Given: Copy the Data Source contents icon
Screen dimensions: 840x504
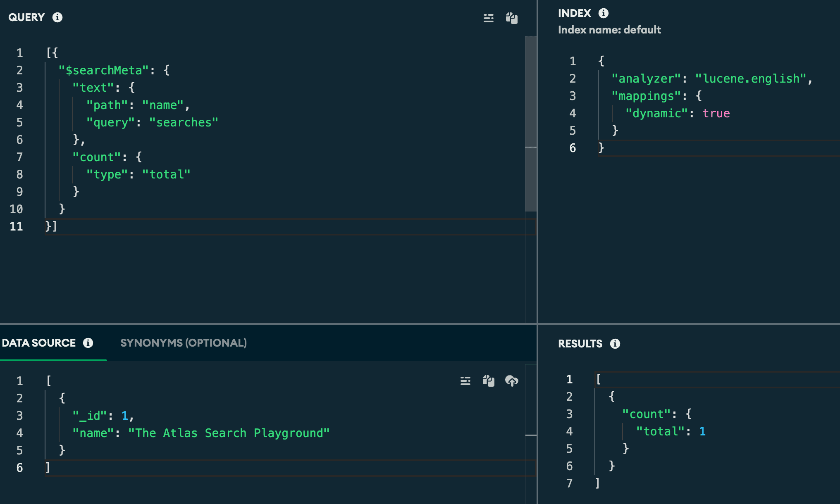Looking at the screenshot, I should (489, 381).
